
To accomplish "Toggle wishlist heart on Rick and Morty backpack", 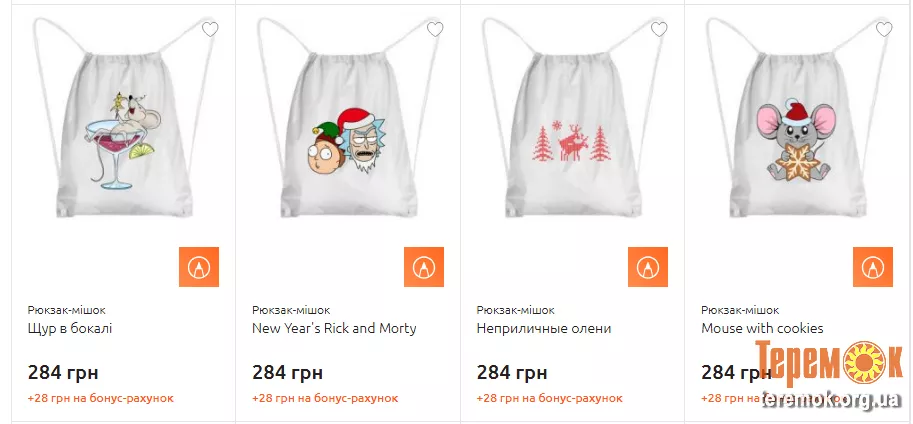I will pyautogui.click(x=435, y=29).
